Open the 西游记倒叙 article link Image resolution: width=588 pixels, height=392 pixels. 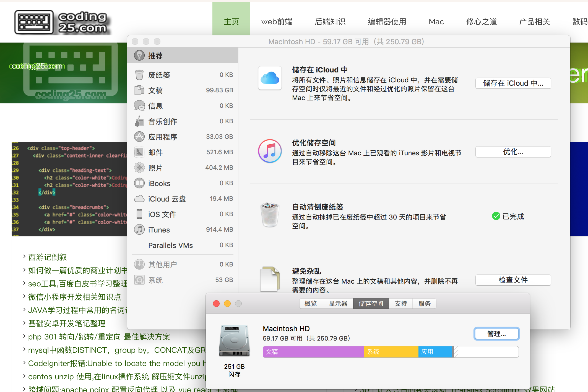click(48, 257)
